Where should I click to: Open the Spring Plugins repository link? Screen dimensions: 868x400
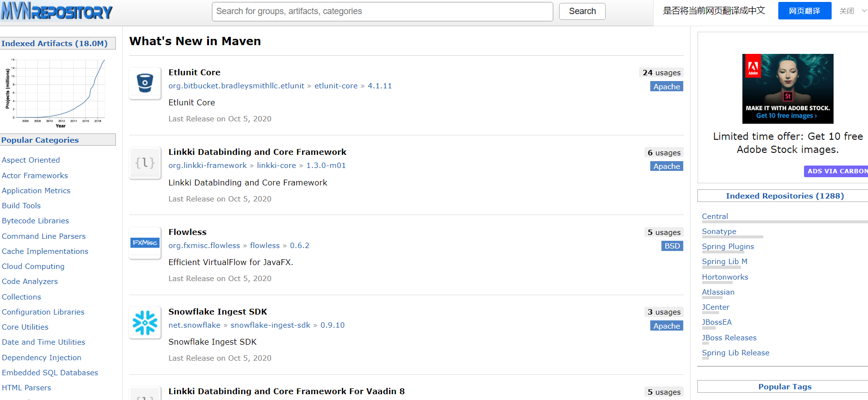(x=728, y=246)
